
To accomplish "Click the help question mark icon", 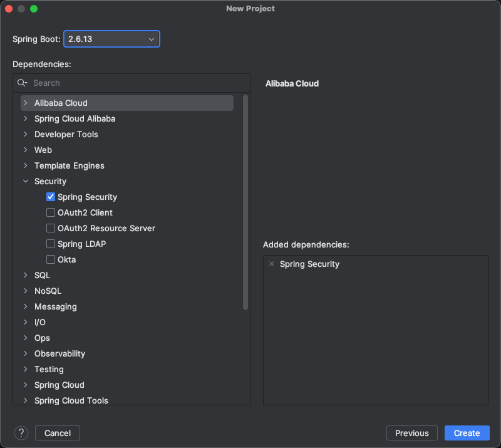I will (x=21, y=433).
